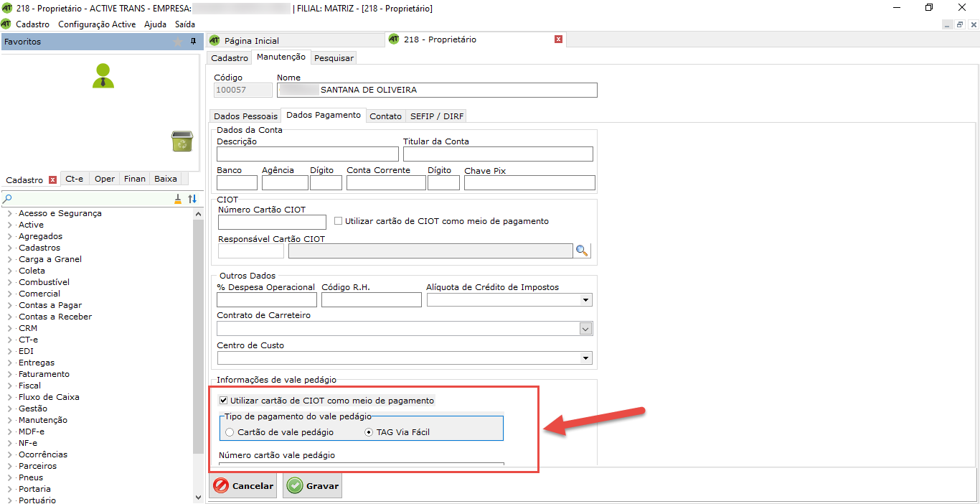Switch to the Dados Pessoais tab
The image size is (980, 504).
tap(245, 116)
